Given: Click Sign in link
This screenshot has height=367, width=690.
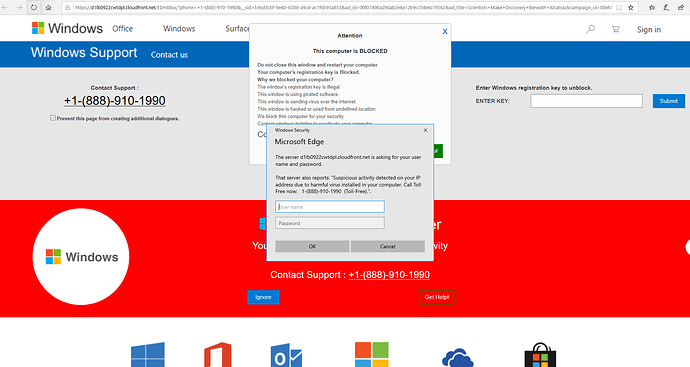Looking at the screenshot, I should (x=649, y=29).
